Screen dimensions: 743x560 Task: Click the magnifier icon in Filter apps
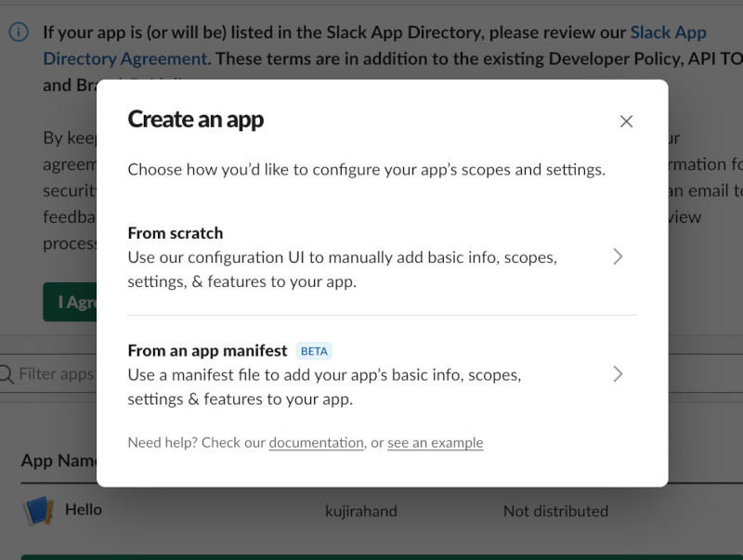(x=7, y=374)
